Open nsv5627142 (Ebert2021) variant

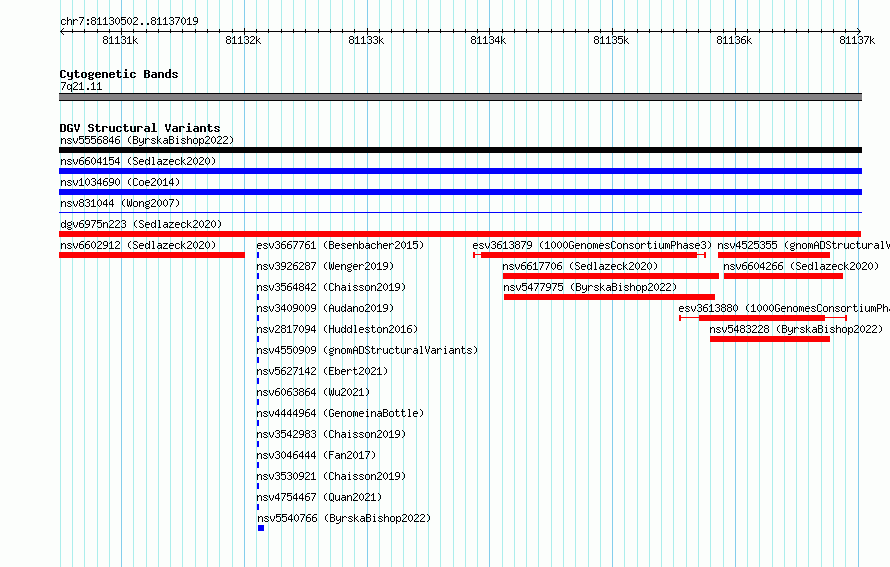(322, 371)
